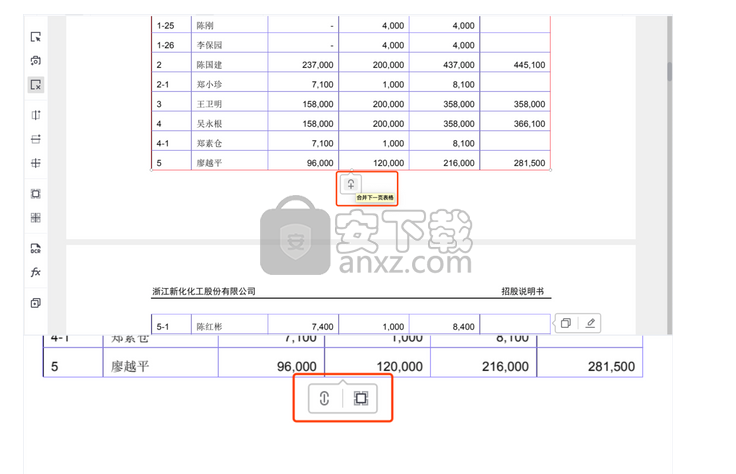This screenshot has width=736, height=474.
Task: Click '281,500' in enlarged lower table
Action: point(611,367)
